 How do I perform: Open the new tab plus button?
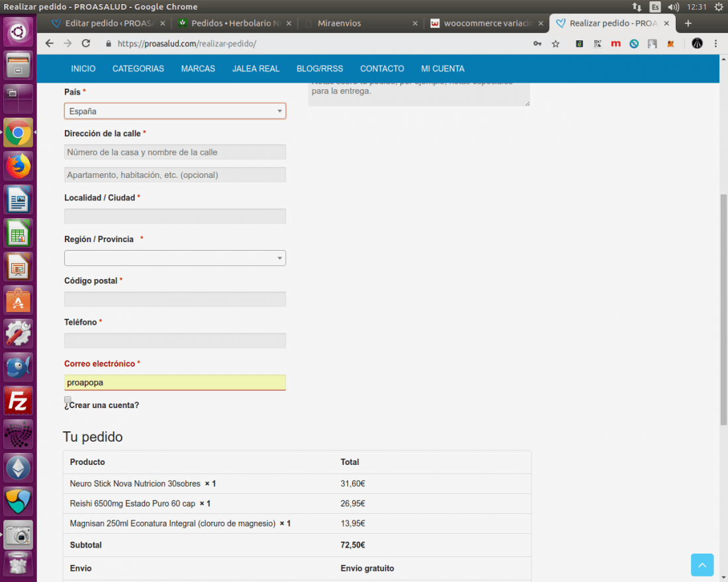(688, 23)
